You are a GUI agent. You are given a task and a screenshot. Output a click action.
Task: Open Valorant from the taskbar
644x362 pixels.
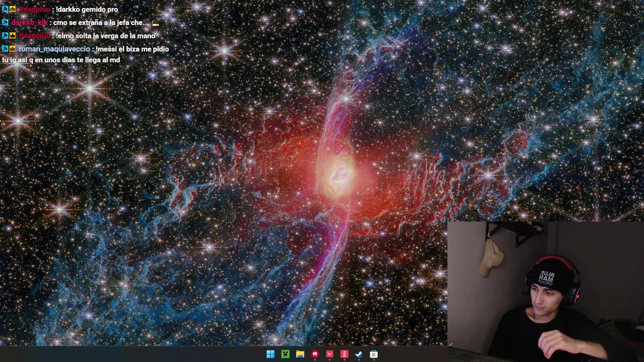[330, 354]
